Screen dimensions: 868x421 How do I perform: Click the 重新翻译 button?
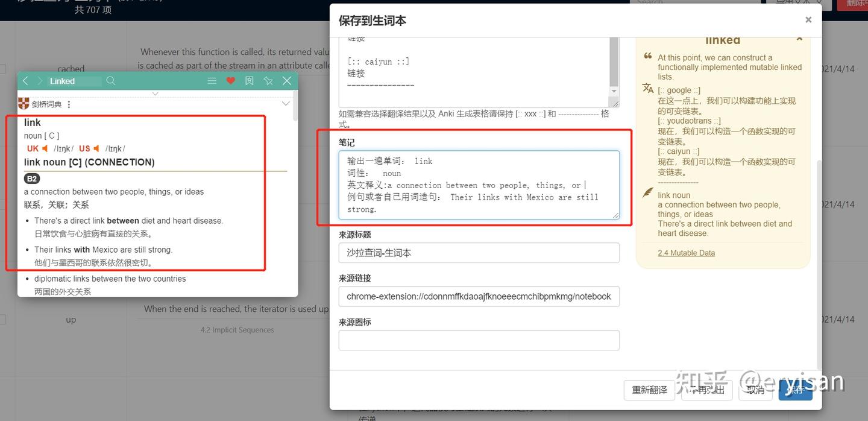coord(649,390)
